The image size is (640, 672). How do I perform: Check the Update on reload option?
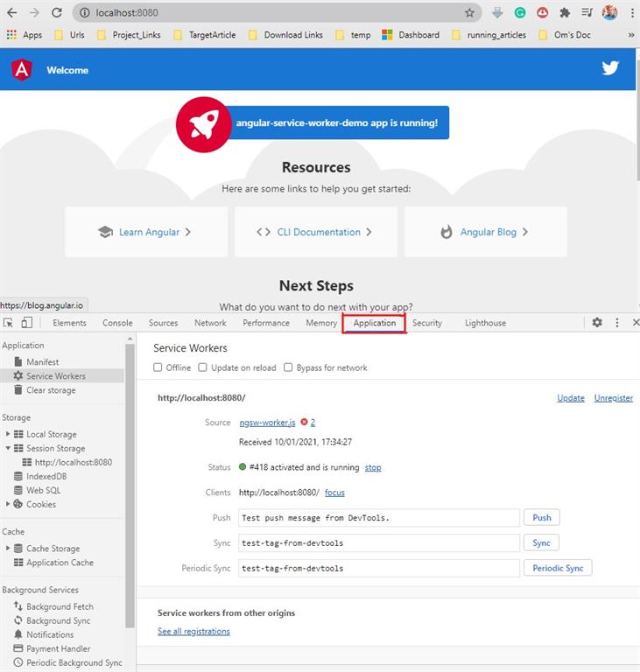tap(202, 367)
